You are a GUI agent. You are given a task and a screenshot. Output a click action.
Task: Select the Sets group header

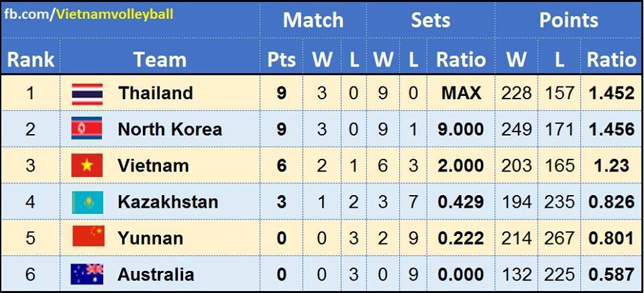[430, 20]
